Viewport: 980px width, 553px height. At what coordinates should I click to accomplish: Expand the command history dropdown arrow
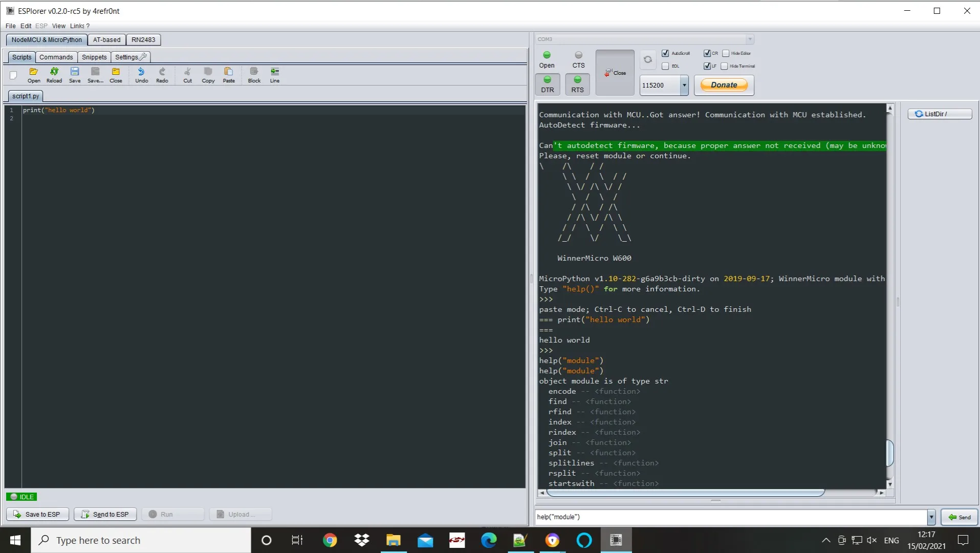coord(931,517)
